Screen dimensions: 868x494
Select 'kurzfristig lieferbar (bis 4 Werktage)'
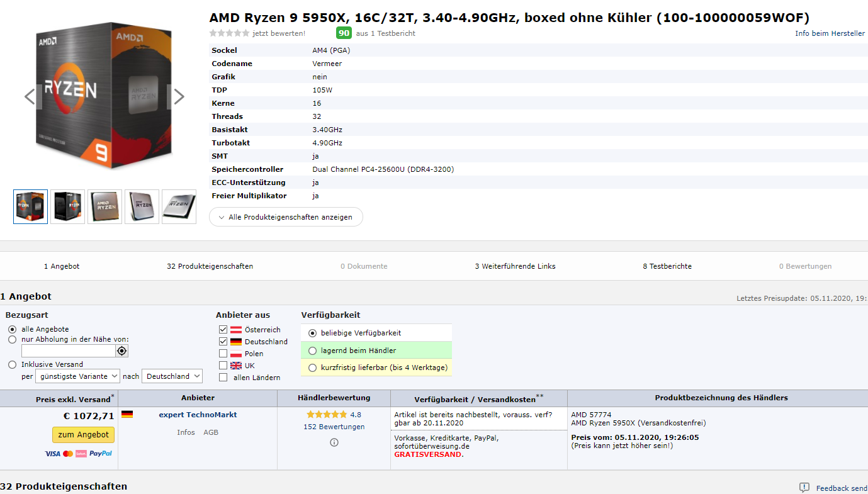(x=312, y=368)
